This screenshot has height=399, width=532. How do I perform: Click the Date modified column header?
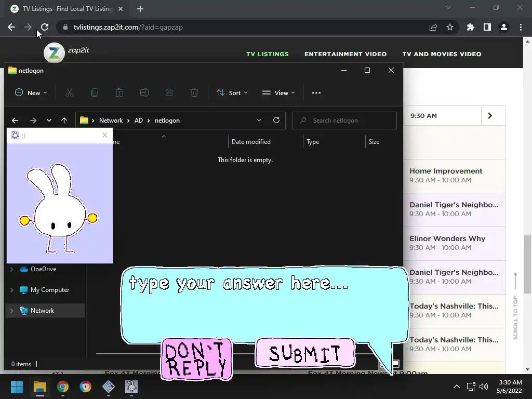coord(251,142)
